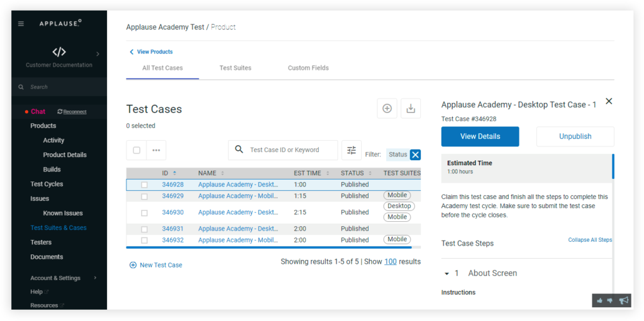Screen dimensions: 644x321
Task: Switch to the Custom Fields tab
Action: click(x=308, y=68)
